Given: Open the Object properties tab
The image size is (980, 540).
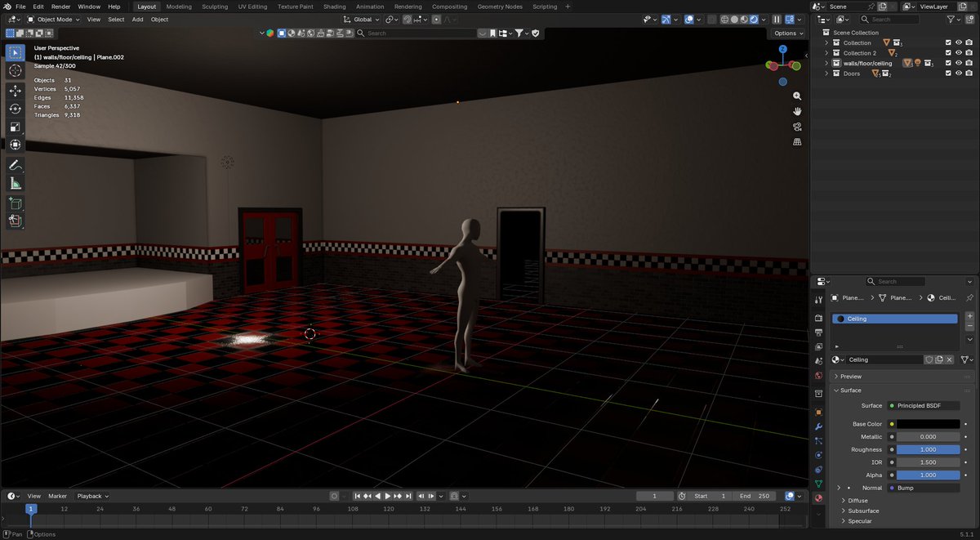Looking at the screenshot, I should click(818, 412).
